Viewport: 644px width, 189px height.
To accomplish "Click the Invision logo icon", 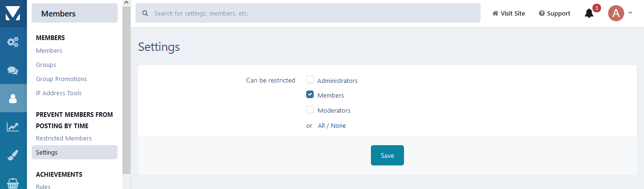I will pyautogui.click(x=13, y=14).
